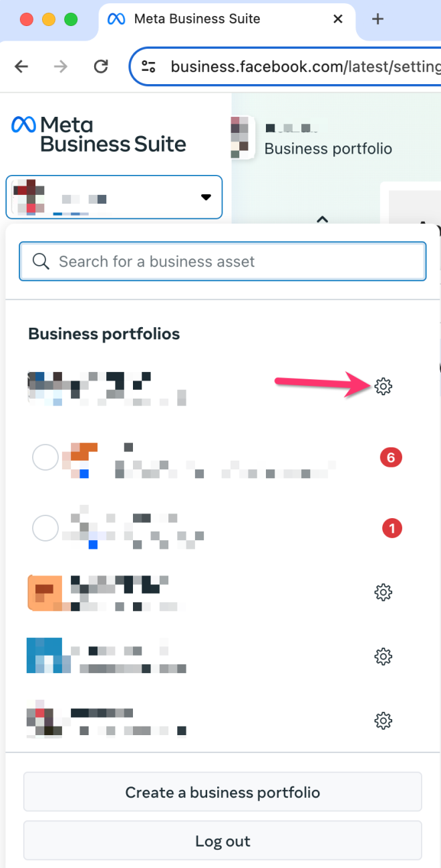Open a new browser tab
The width and height of the screenshot is (441, 868).
point(378,19)
